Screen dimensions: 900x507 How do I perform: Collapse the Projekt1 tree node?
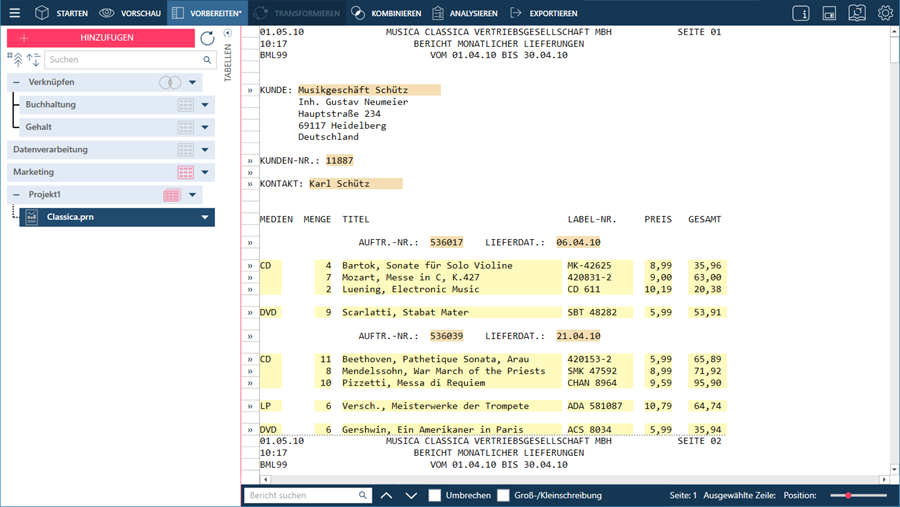tap(17, 195)
